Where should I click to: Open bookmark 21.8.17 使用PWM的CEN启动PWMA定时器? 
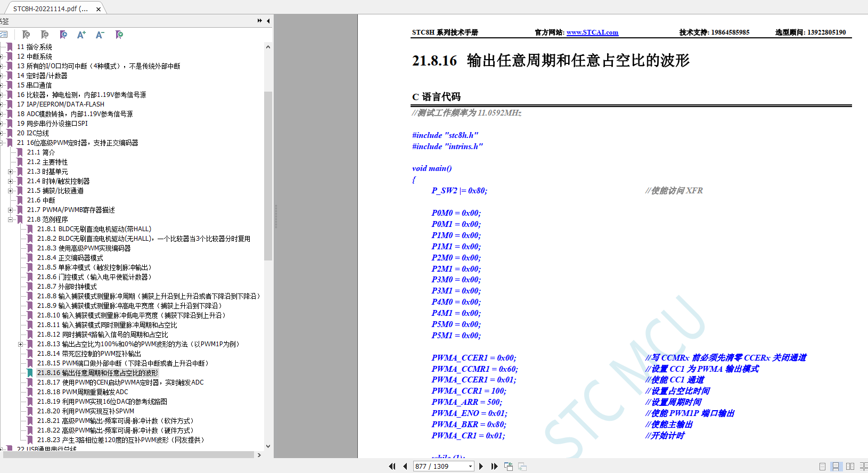click(120, 382)
